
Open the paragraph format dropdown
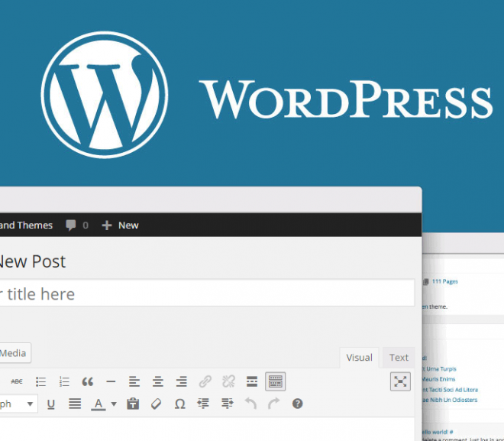18,404
